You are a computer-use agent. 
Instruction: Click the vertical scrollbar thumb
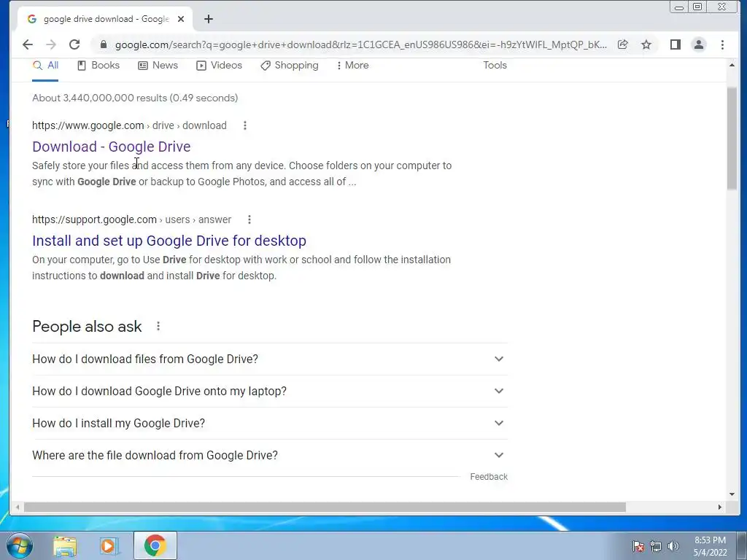pos(732,139)
